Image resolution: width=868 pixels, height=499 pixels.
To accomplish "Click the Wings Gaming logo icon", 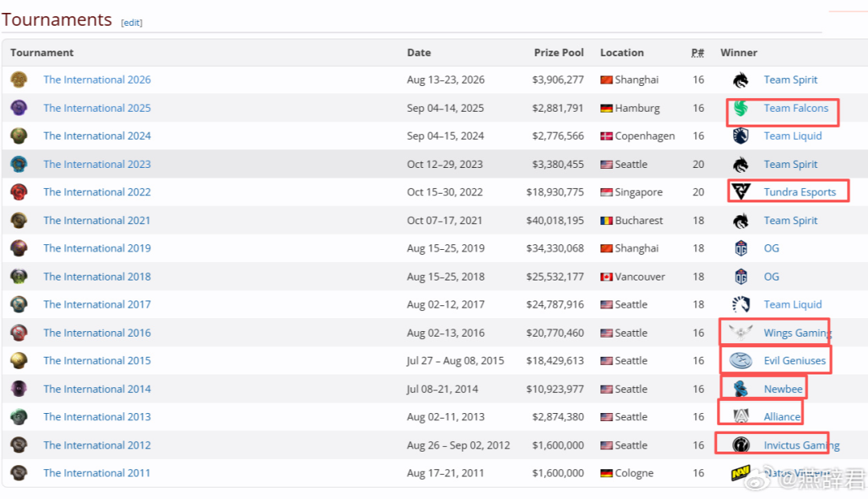I will (x=741, y=333).
